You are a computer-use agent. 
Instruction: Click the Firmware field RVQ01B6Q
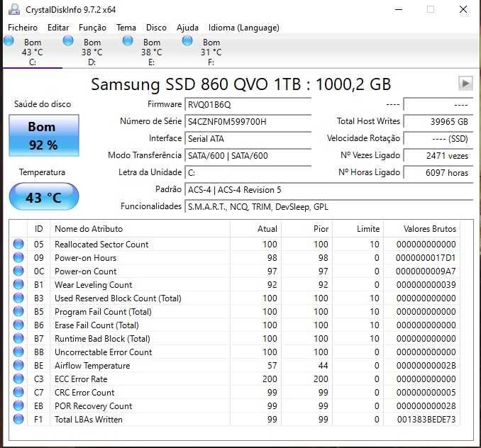248,104
